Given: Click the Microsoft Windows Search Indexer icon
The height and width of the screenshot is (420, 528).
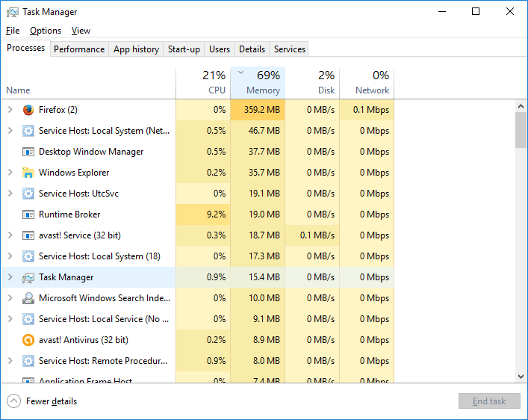Looking at the screenshot, I should [x=28, y=298].
